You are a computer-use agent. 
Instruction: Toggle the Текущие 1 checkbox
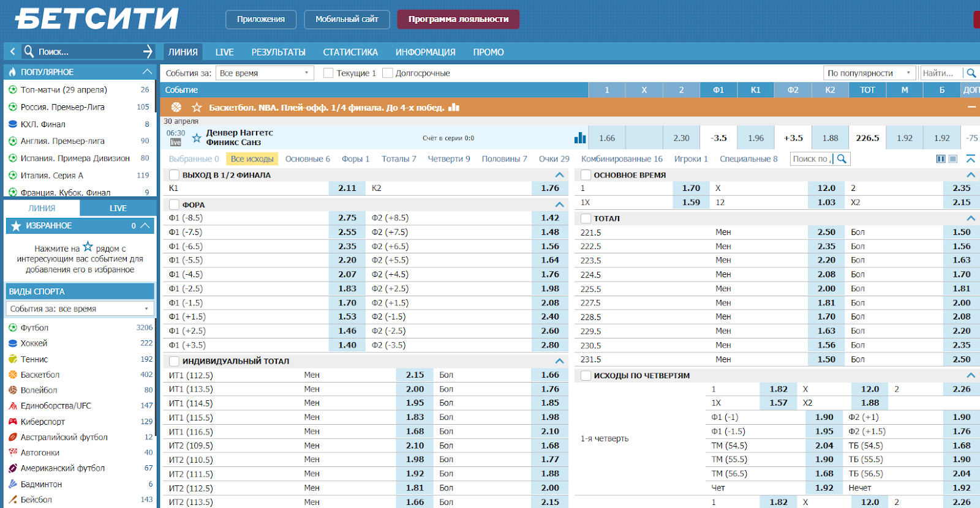[328, 73]
